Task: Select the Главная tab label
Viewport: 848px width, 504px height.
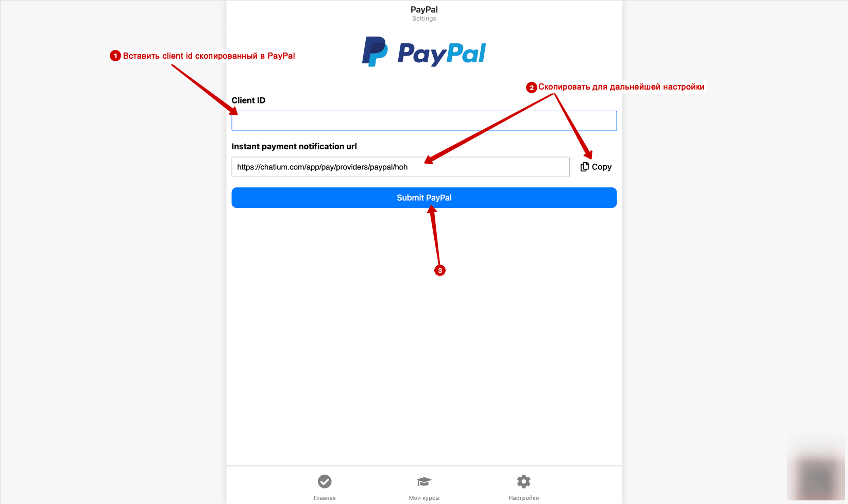Action: [325, 498]
